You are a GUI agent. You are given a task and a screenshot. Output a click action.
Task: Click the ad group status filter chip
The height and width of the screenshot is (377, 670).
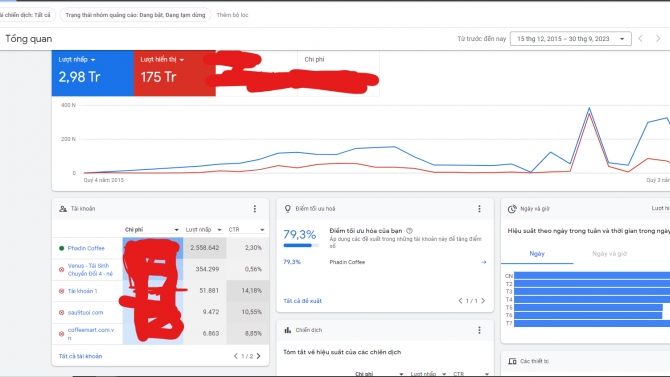click(x=135, y=15)
